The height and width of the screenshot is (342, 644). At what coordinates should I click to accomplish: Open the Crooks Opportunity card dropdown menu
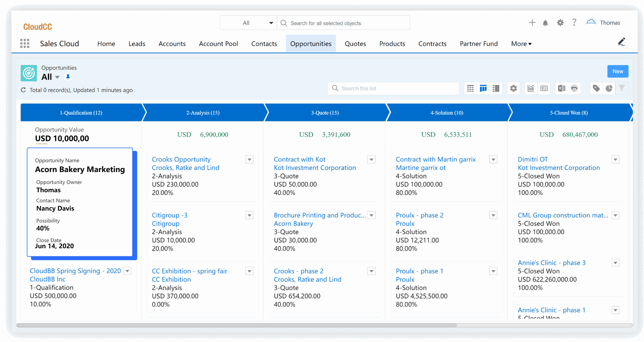[249, 160]
